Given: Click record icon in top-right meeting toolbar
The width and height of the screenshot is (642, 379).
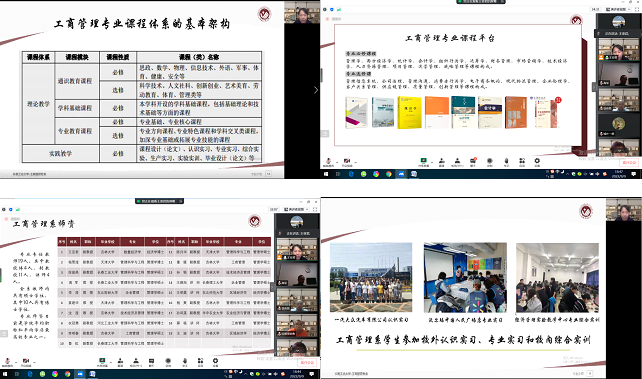Looking at the screenshot, I should pyautogui.click(x=489, y=161).
